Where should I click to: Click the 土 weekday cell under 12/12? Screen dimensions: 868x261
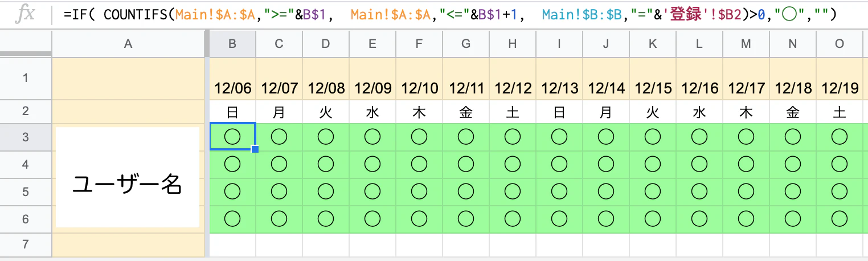513,112
